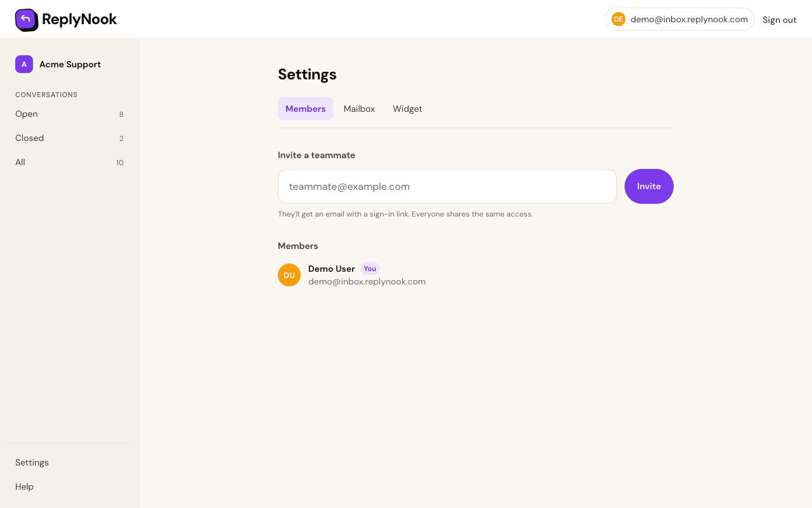
Task: Click the Acme Support workspace name
Action: pos(70,64)
